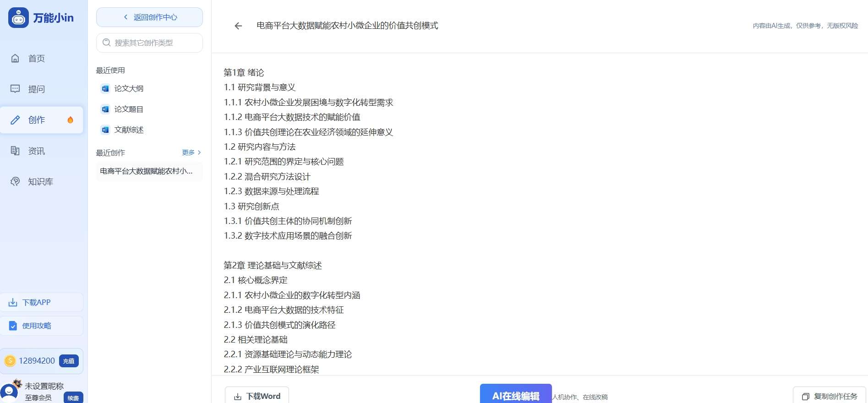Open the 提问 menu item
868x403 pixels.
click(42, 89)
